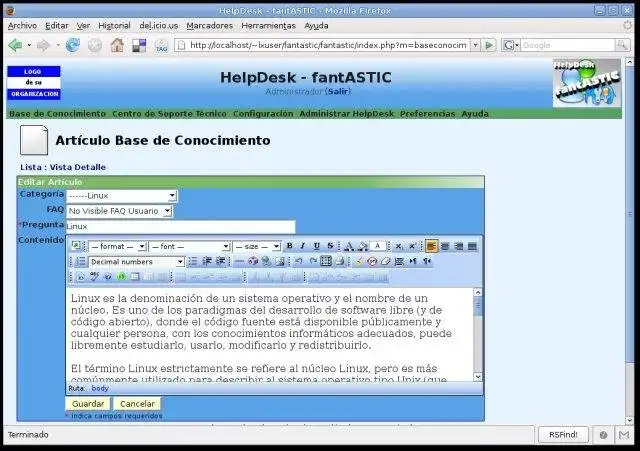Click the Preferencias nav item
This screenshot has height=451, width=640.
click(x=427, y=113)
